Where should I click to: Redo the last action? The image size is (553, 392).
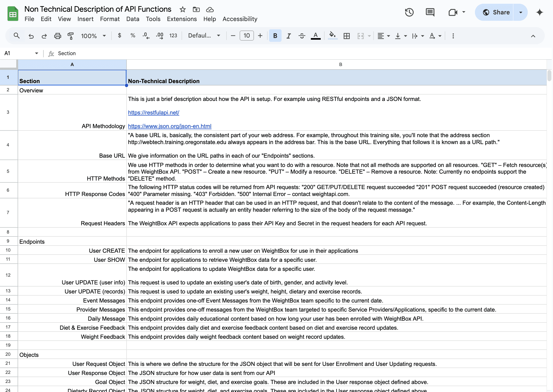(x=44, y=36)
